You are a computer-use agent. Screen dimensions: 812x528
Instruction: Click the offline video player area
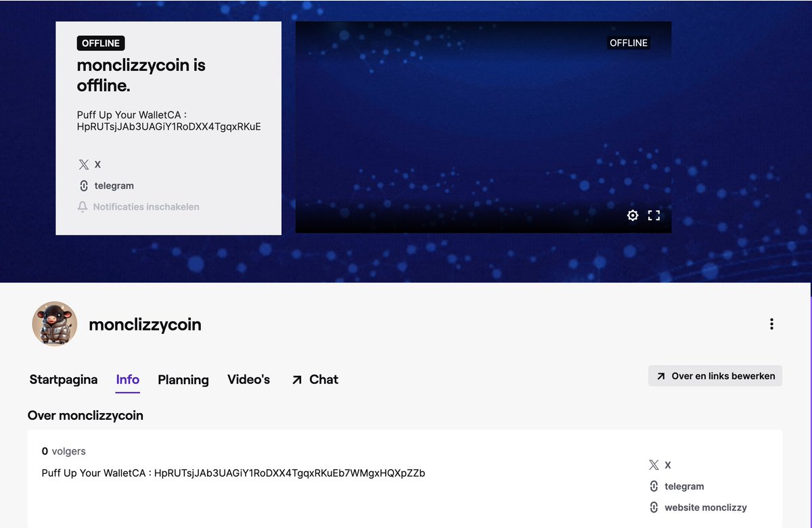tap(483, 127)
